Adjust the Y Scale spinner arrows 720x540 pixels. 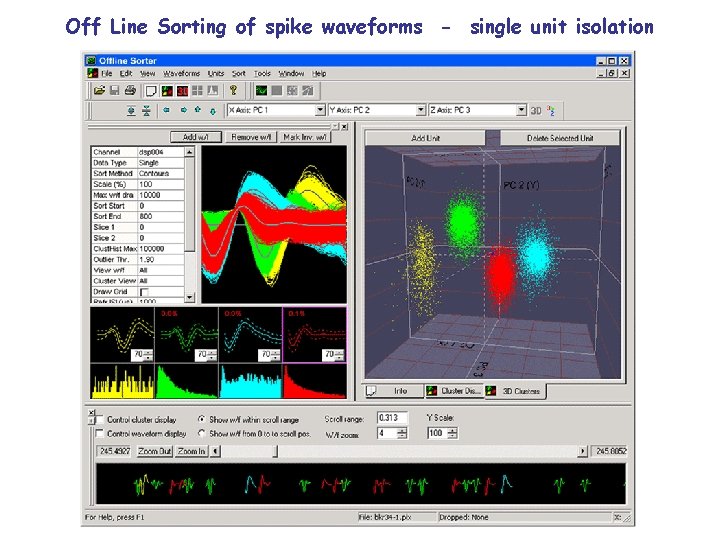[x=452, y=433]
